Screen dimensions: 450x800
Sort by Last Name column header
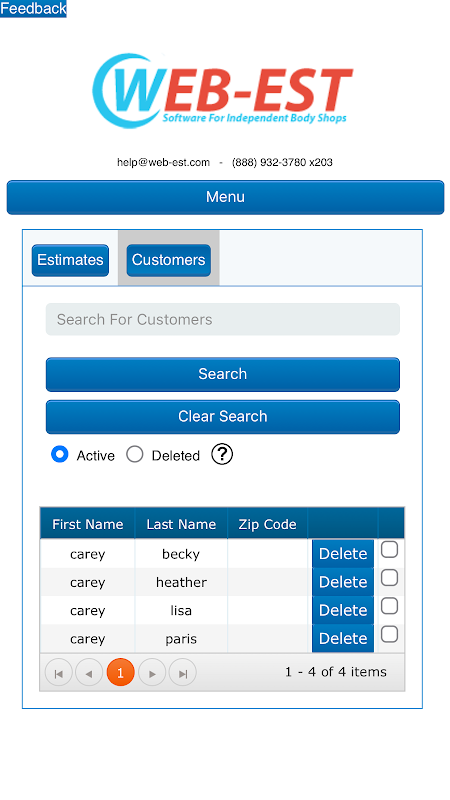tap(181, 524)
